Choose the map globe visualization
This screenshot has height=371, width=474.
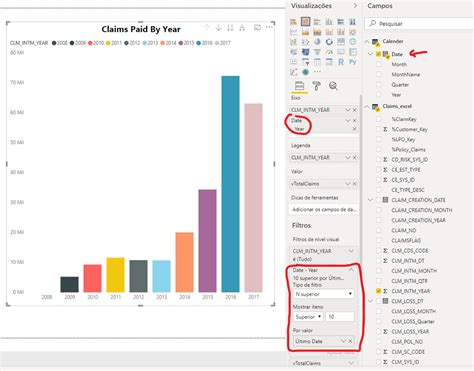tap(353, 42)
